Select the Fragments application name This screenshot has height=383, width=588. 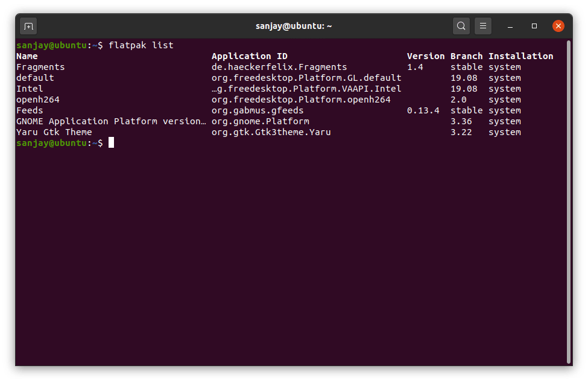tap(40, 67)
